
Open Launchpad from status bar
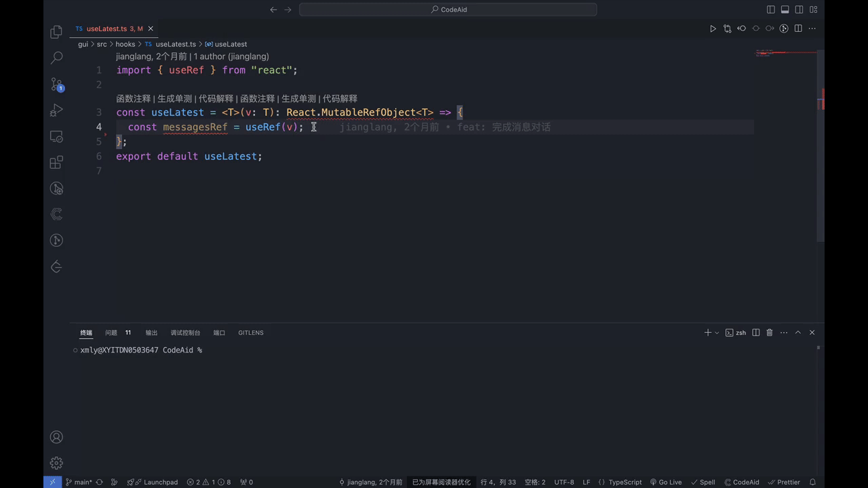click(153, 482)
